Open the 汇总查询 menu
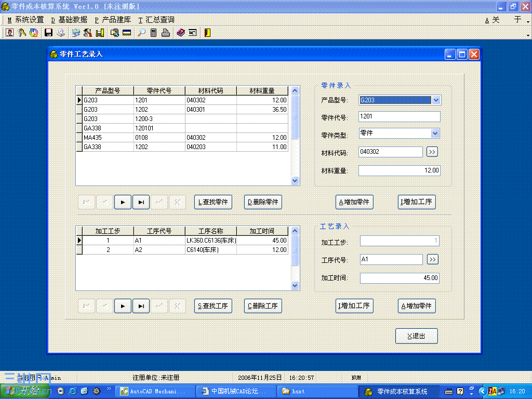 156,20
